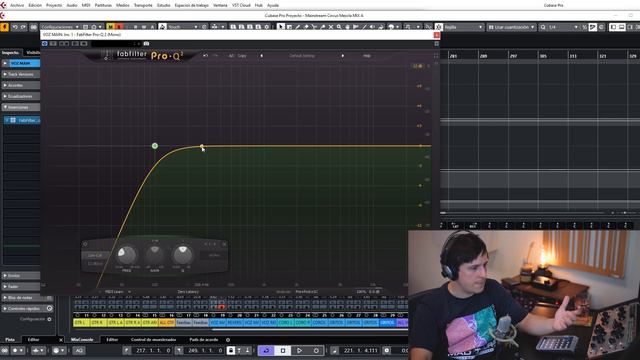The height and width of the screenshot is (360, 640).
Task: Select the Zoom magnifier tool
Action: point(339,27)
